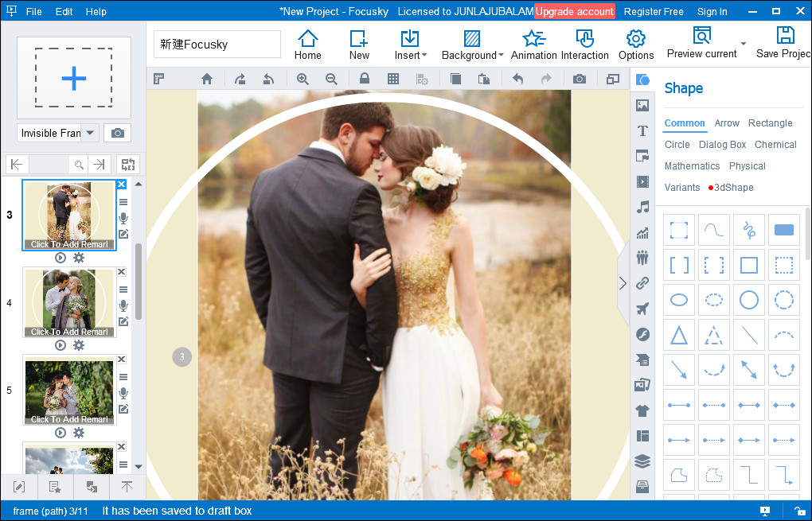Open the Edit menu
The width and height of the screenshot is (812, 521).
pyautogui.click(x=64, y=11)
